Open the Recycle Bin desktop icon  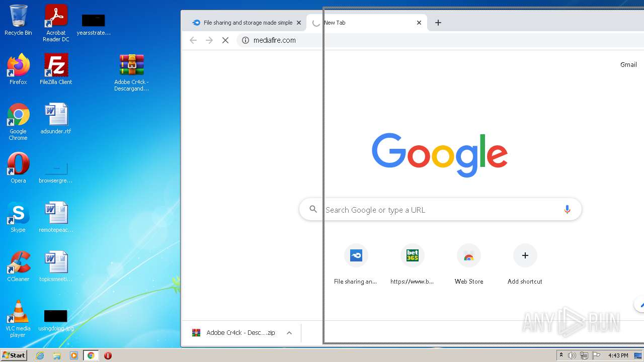click(x=18, y=20)
